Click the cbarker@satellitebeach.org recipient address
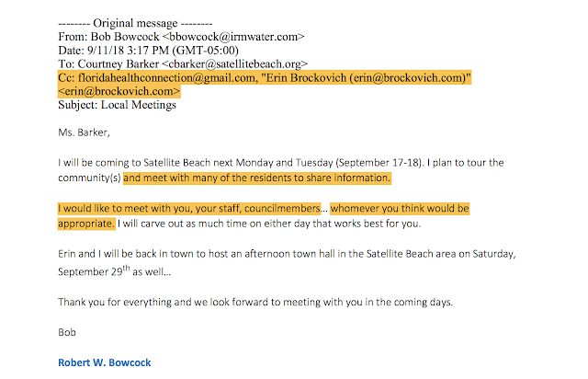588x379 pixels. coord(234,64)
